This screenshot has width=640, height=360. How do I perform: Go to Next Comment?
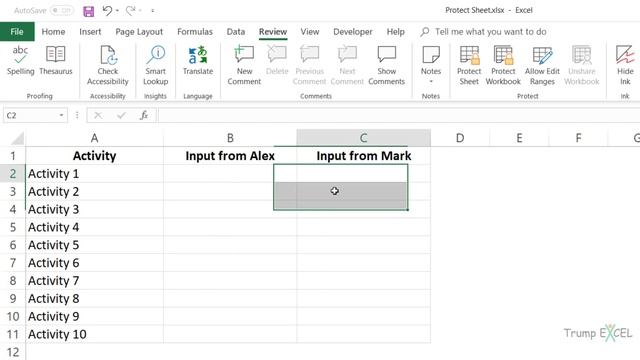tap(347, 65)
